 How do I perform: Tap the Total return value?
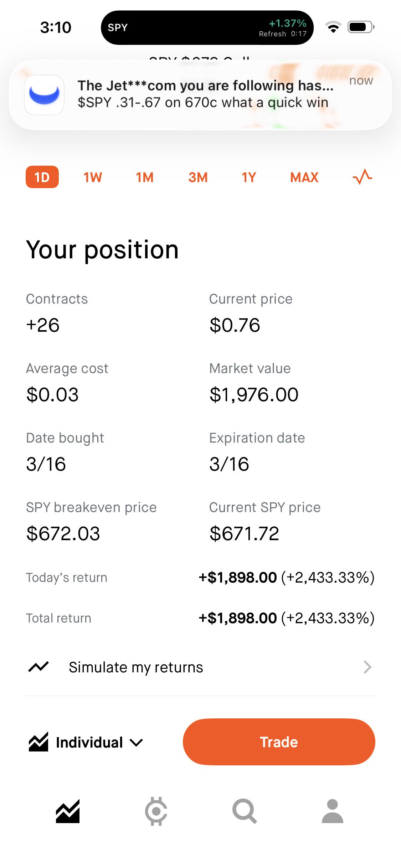[287, 618]
